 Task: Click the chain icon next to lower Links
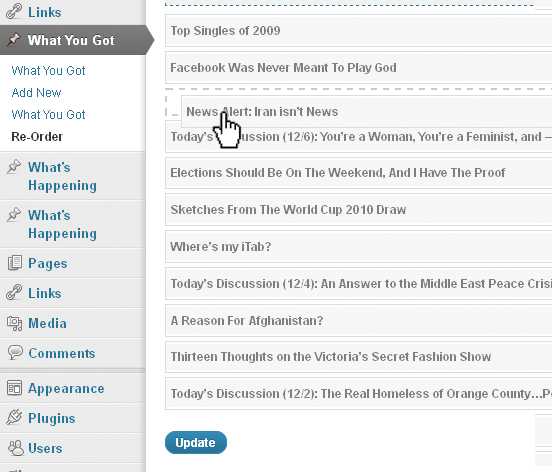click(x=14, y=293)
